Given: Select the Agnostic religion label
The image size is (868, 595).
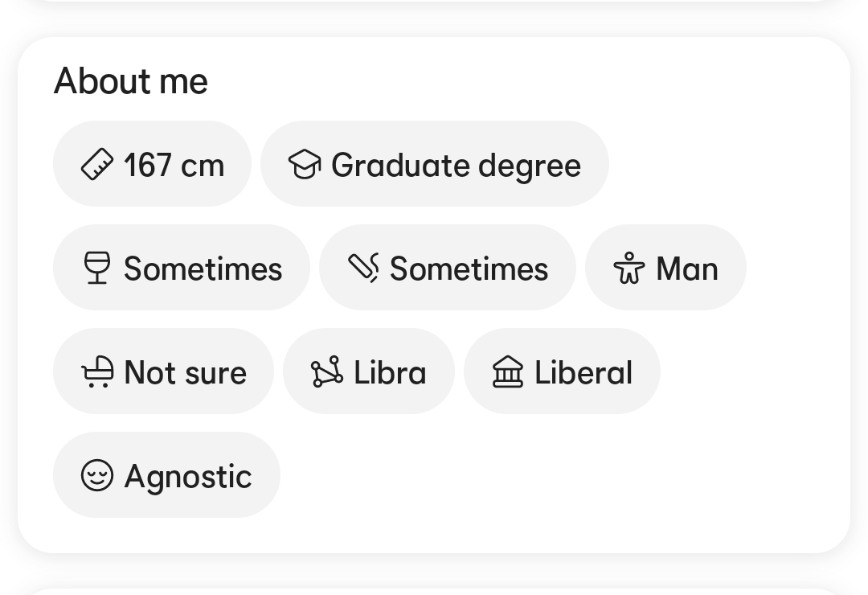Looking at the screenshot, I should click(188, 477).
